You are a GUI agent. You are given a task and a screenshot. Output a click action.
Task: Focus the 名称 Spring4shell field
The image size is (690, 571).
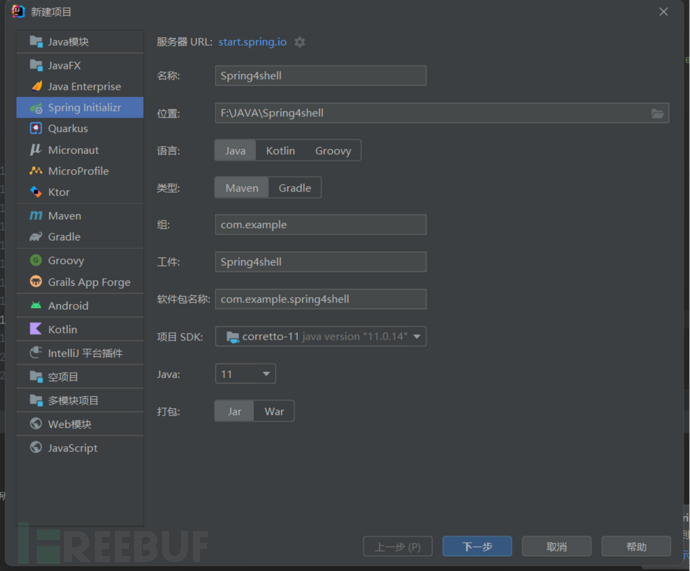click(320, 76)
